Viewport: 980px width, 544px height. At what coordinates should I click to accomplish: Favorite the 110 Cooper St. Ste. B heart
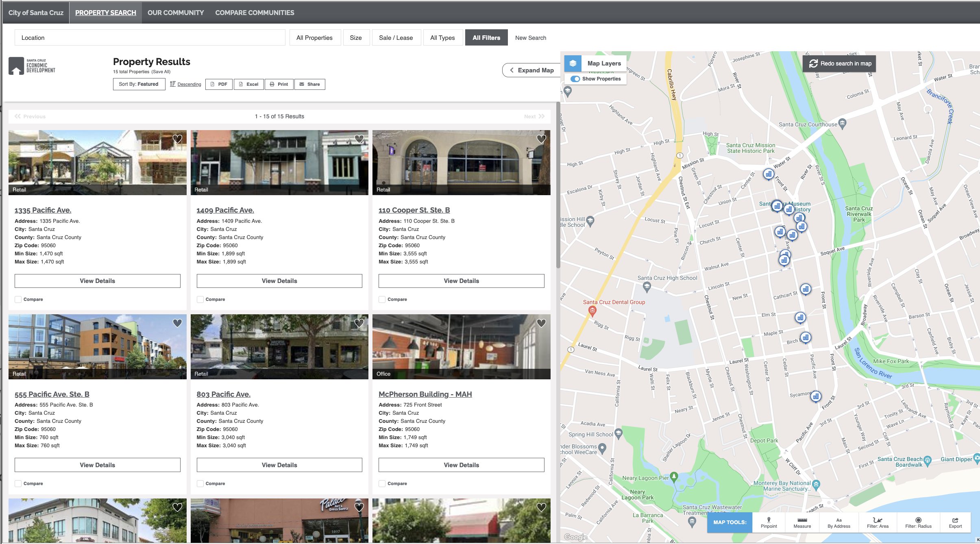[541, 139]
